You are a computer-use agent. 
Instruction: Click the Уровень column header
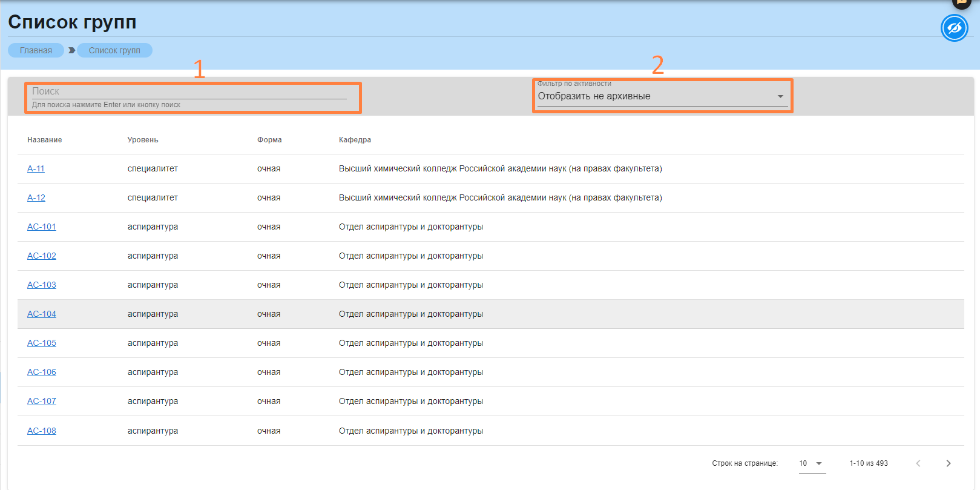143,140
